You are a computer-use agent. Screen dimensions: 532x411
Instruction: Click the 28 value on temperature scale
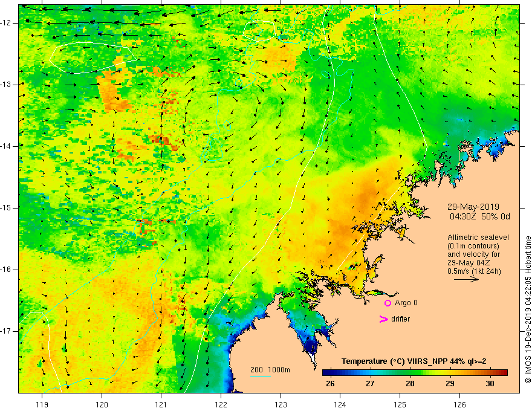(410, 384)
